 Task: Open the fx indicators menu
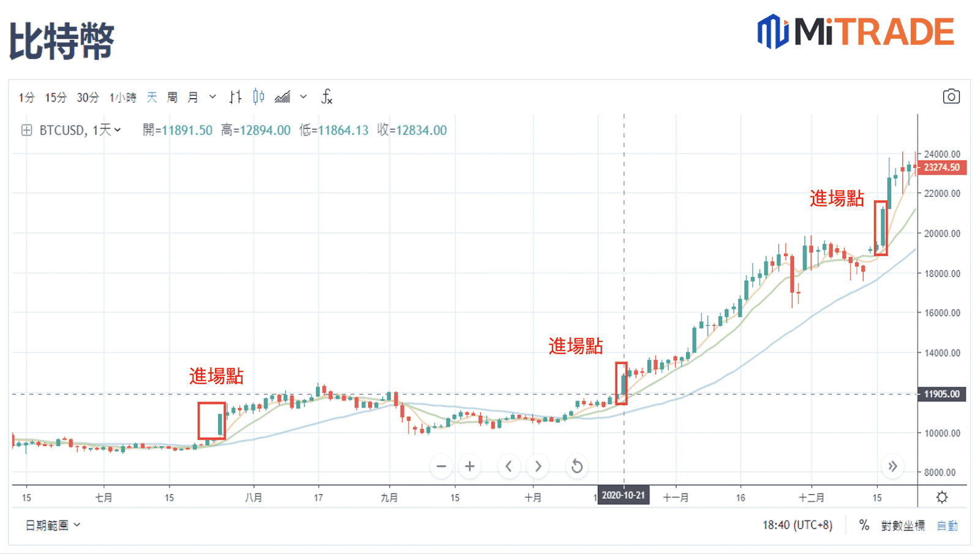click(326, 97)
